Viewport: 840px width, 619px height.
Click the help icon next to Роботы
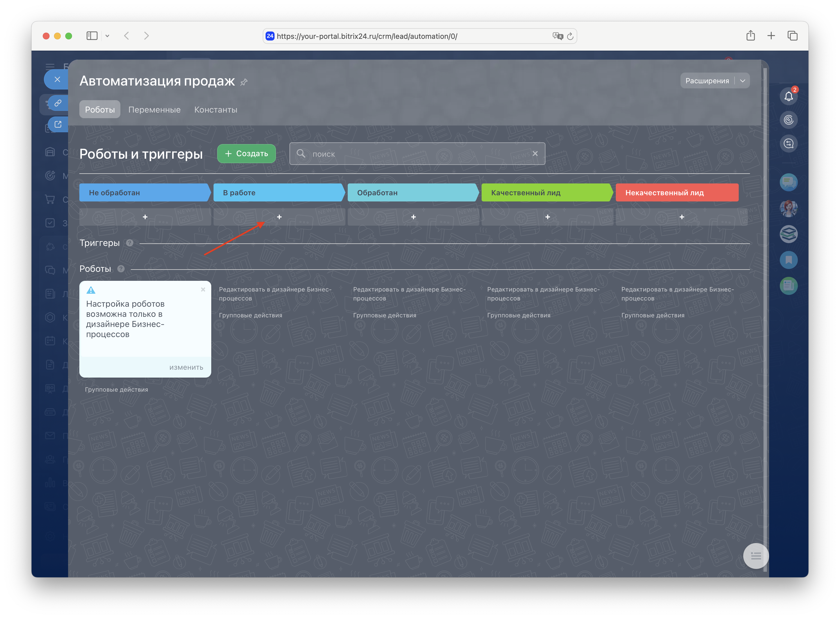click(x=121, y=269)
